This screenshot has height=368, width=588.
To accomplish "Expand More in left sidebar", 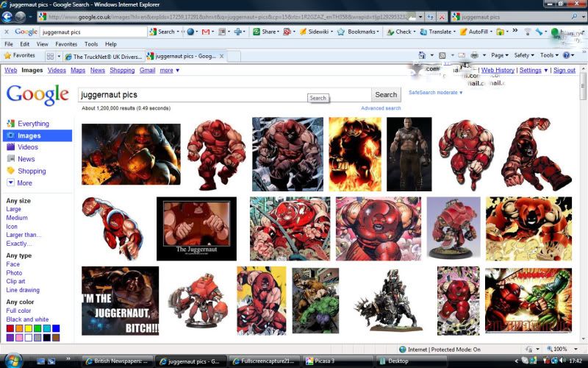I will [21, 183].
